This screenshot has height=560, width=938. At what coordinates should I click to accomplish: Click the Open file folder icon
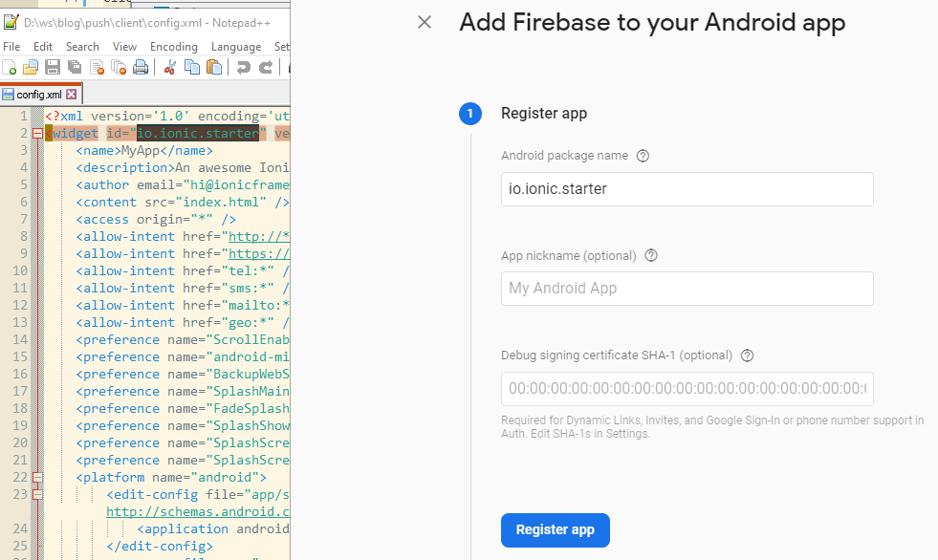pyautogui.click(x=31, y=67)
